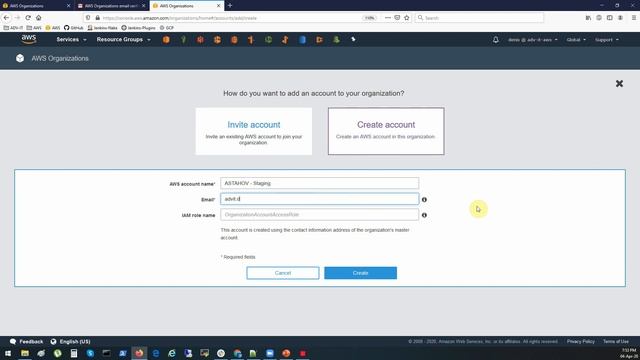
Task: Open tracking protection shield icon
Action: pos(88,18)
